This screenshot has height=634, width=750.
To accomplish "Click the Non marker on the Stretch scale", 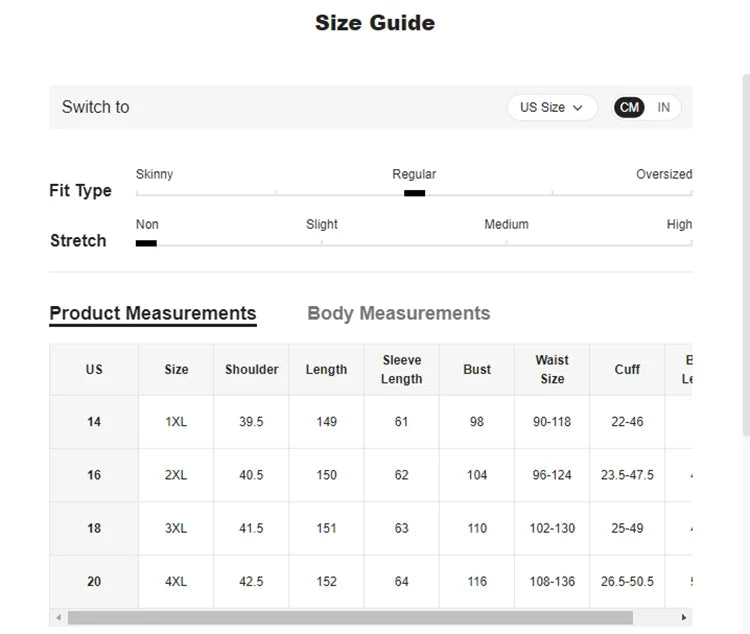I will pos(146,243).
